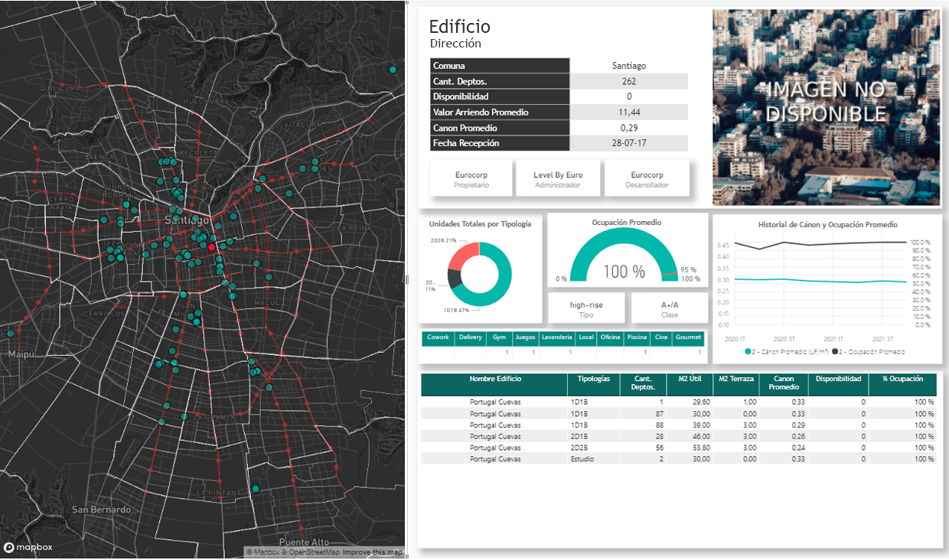This screenshot has height=560, width=949.
Task: Select the teal marker near La Pintana
Action: tap(256, 488)
